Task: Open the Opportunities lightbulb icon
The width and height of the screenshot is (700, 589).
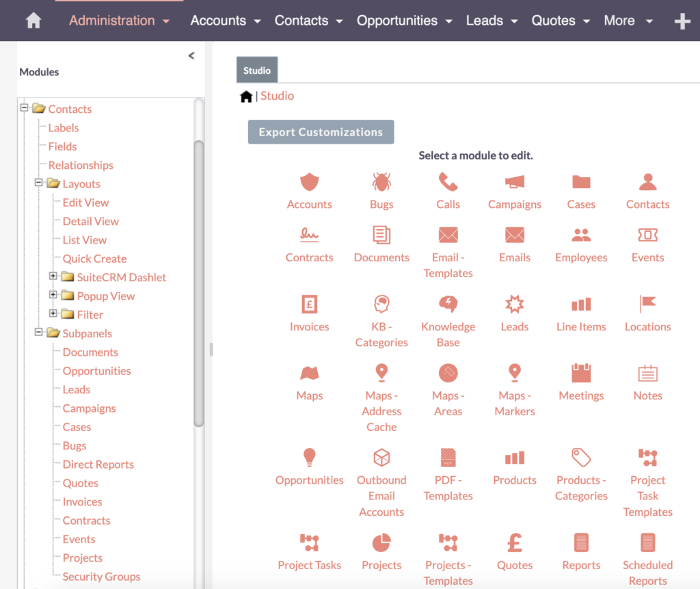Action: coord(310,458)
